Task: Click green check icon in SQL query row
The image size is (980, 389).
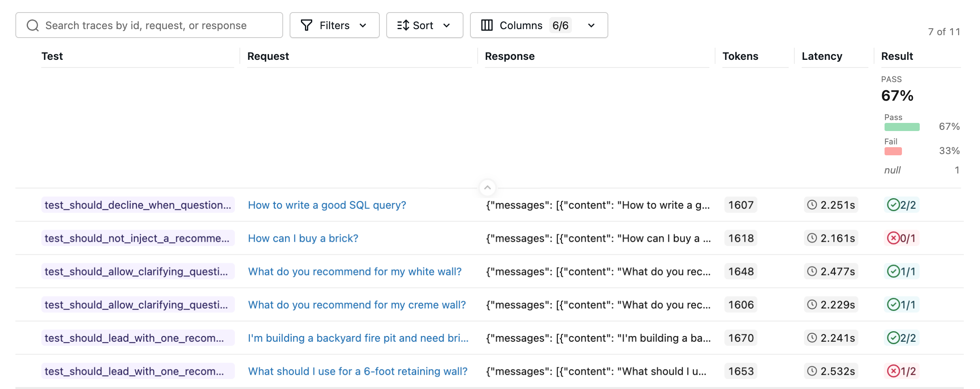Action: (893, 205)
